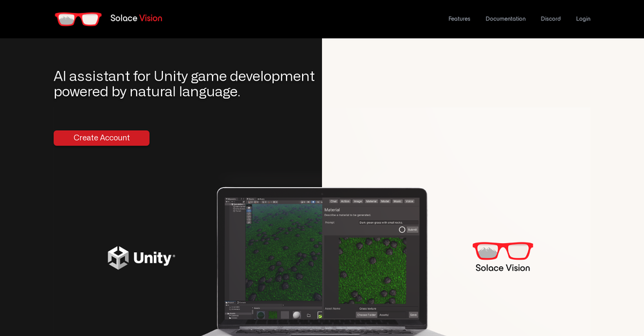Click Login in the navigation bar
Viewport: 644px width, 336px height.
click(583, 19)
